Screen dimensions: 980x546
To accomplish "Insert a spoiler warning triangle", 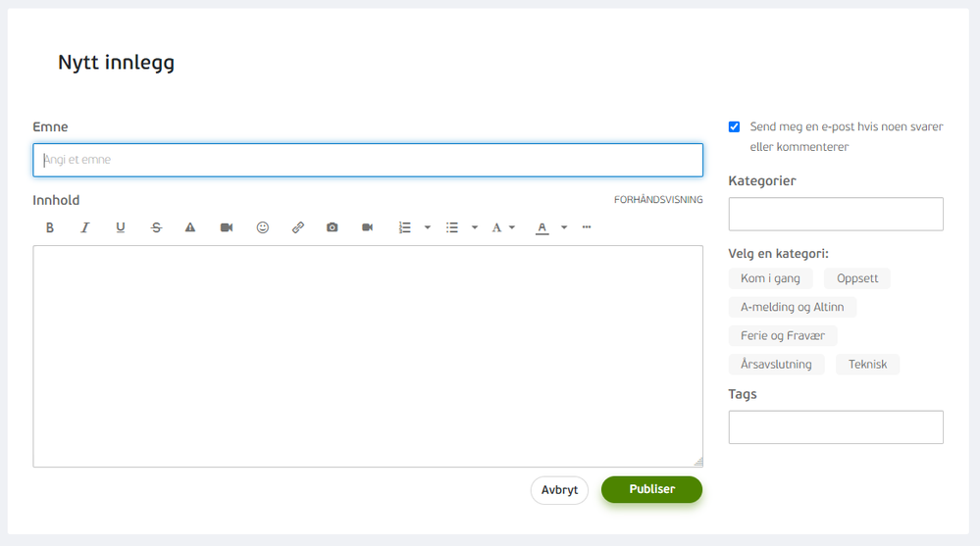I will pyautogui.click(x=190, y=227).
